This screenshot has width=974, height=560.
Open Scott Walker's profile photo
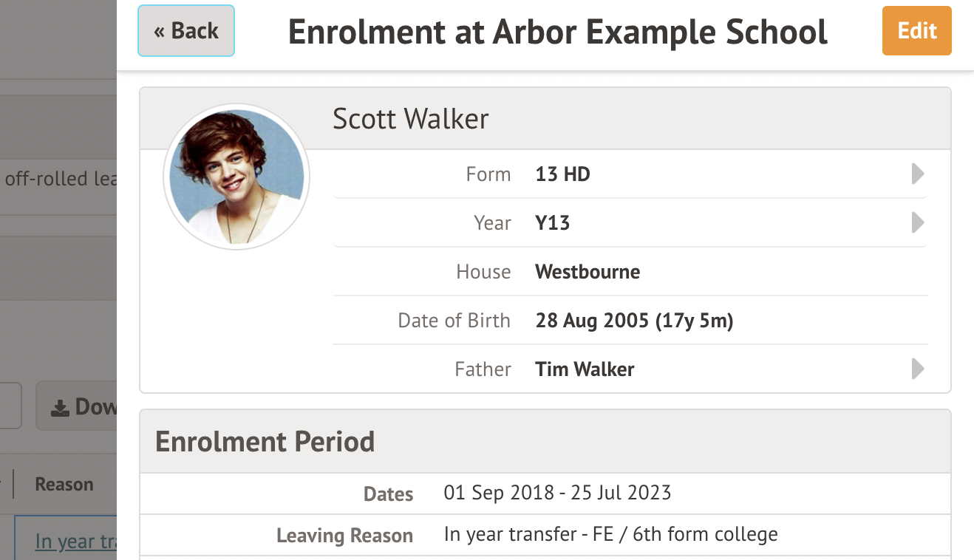click(236, 177)
